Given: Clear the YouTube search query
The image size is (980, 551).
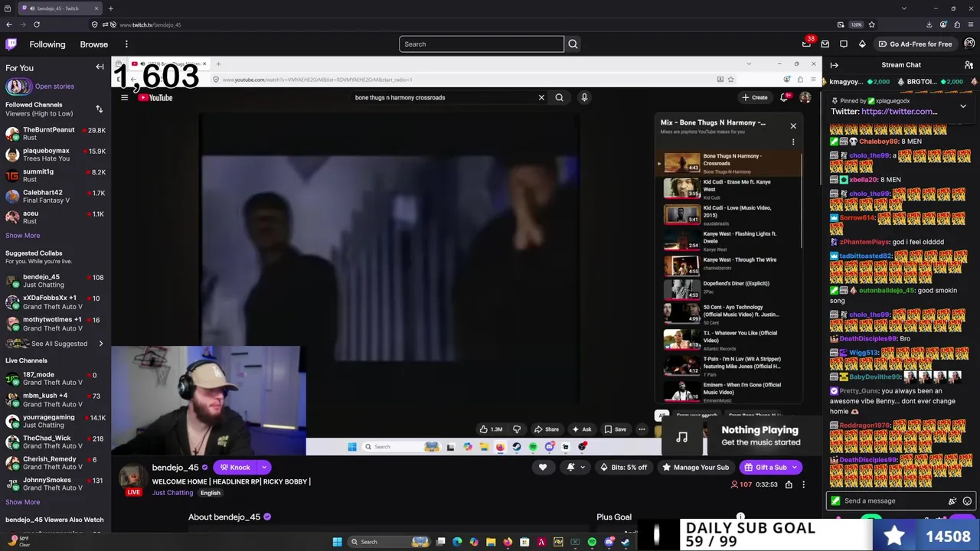Looking at the screenshot, I should point(541,97).
